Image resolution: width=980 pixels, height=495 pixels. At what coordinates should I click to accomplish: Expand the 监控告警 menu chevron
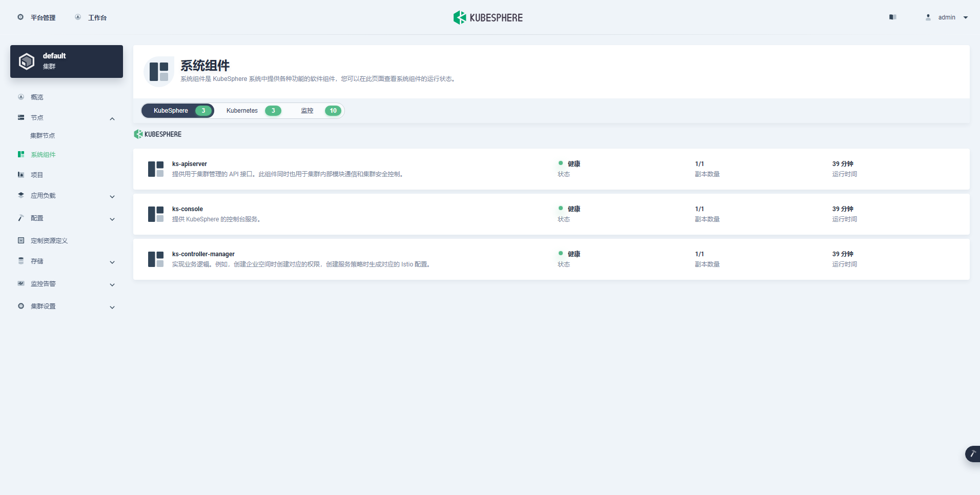click(112, 285)
